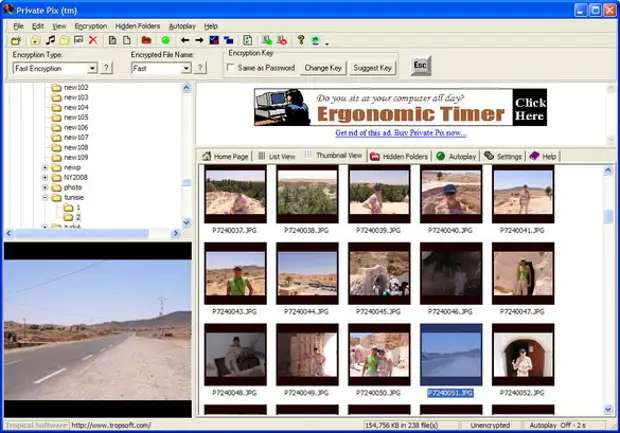Collapse the tunisie folder in tree
This screenshot has width=620, height=433.
click(45, 198)
